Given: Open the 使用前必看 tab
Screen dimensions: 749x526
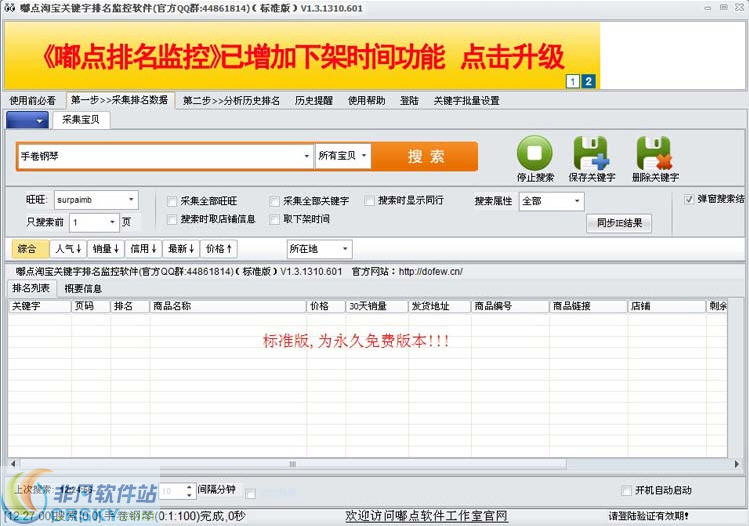Looking at the screenshot, I should click(x=32, y=101).
